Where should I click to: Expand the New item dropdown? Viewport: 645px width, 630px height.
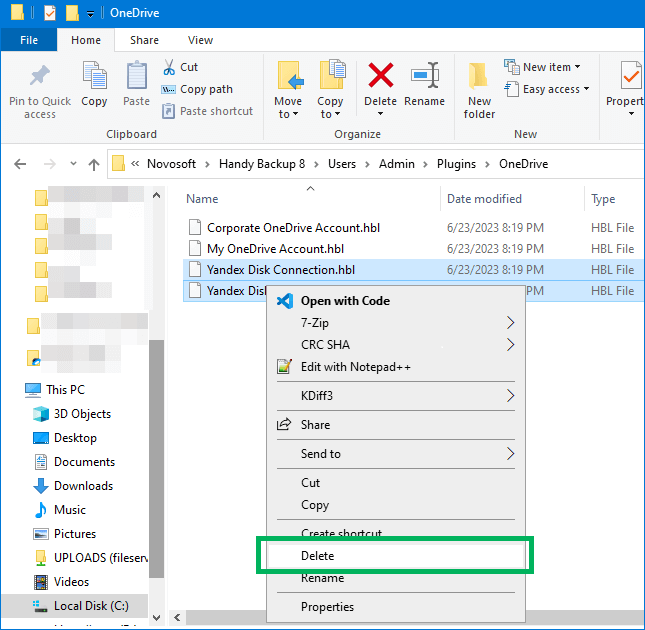(578, 67)
